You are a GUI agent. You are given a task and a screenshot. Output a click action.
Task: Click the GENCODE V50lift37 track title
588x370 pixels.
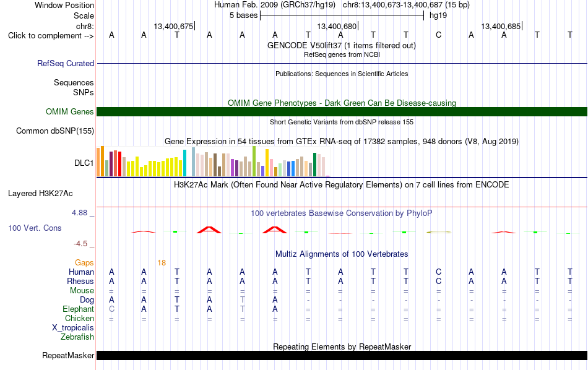point(342,45)
